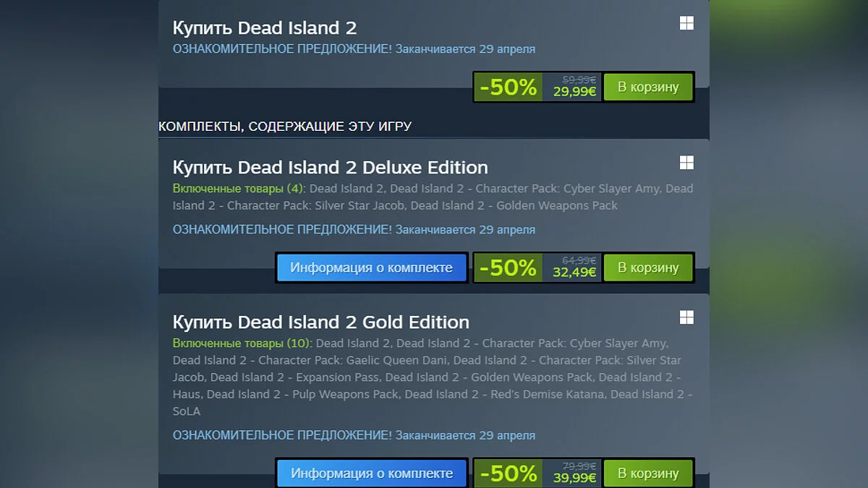The image size is (868, 488).
Task: Click the "Включенные товары (10)" label
Action: [242, 343]
